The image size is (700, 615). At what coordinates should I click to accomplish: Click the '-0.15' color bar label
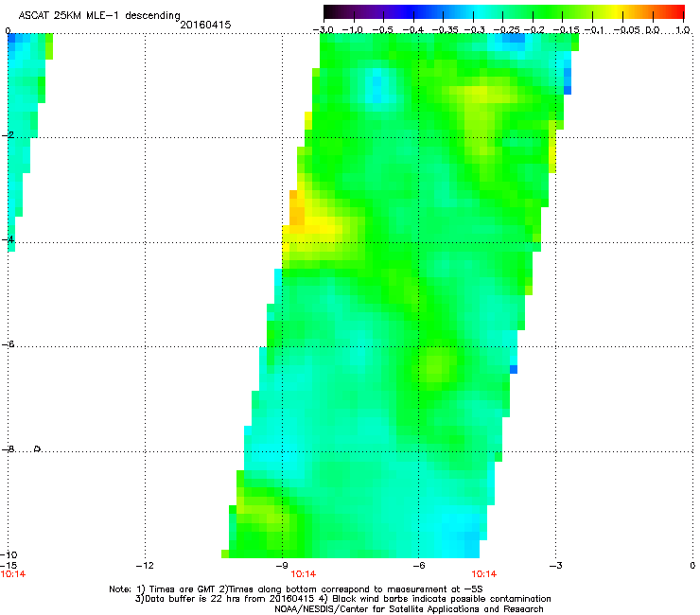pos(566,30)
